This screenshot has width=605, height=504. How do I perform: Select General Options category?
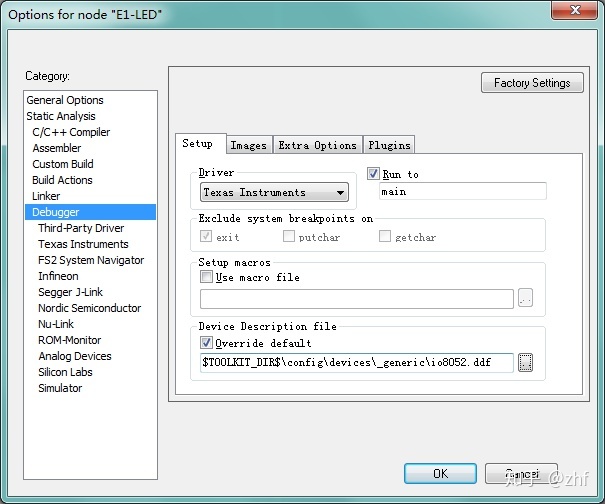65,100
